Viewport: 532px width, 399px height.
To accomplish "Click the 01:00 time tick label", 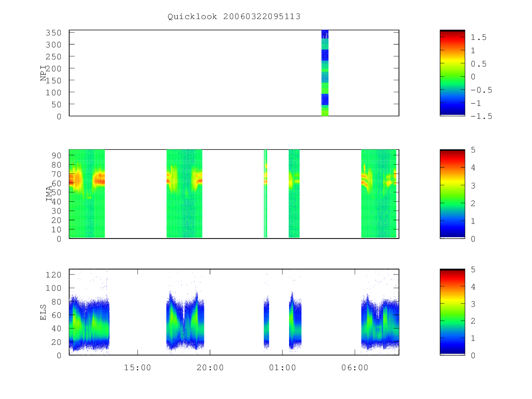I will coord(282,368).
